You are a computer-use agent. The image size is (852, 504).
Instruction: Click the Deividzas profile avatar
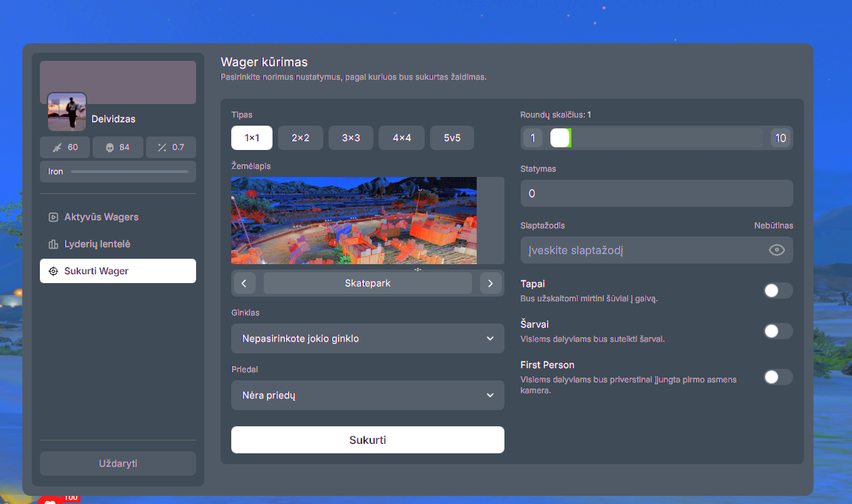click(67, 111)
